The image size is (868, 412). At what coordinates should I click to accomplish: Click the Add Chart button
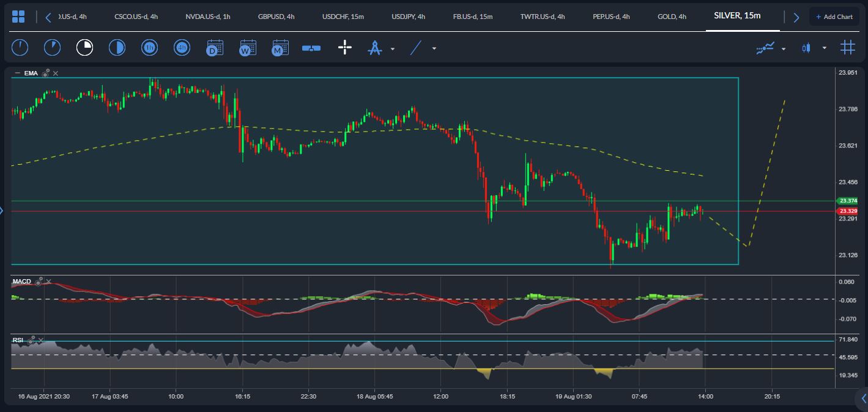click(x=834, y=17)
